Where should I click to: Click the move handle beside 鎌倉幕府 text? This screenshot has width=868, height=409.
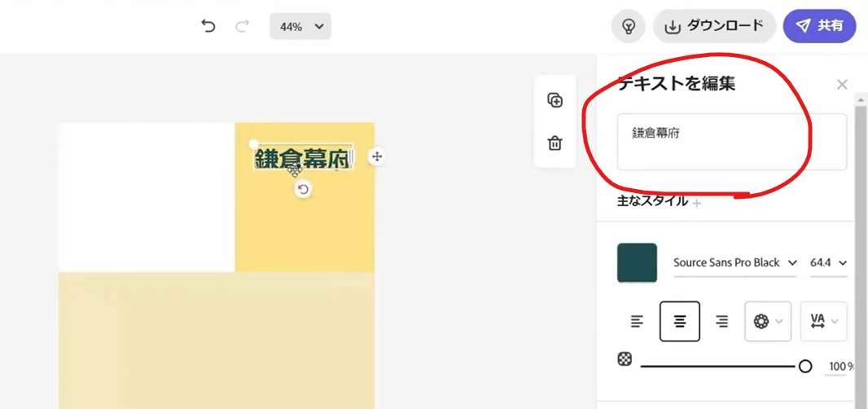377,157
